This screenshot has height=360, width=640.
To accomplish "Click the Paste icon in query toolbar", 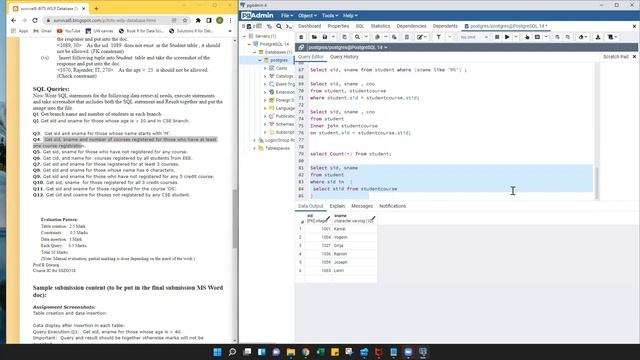I will click(x=394, y=37).
